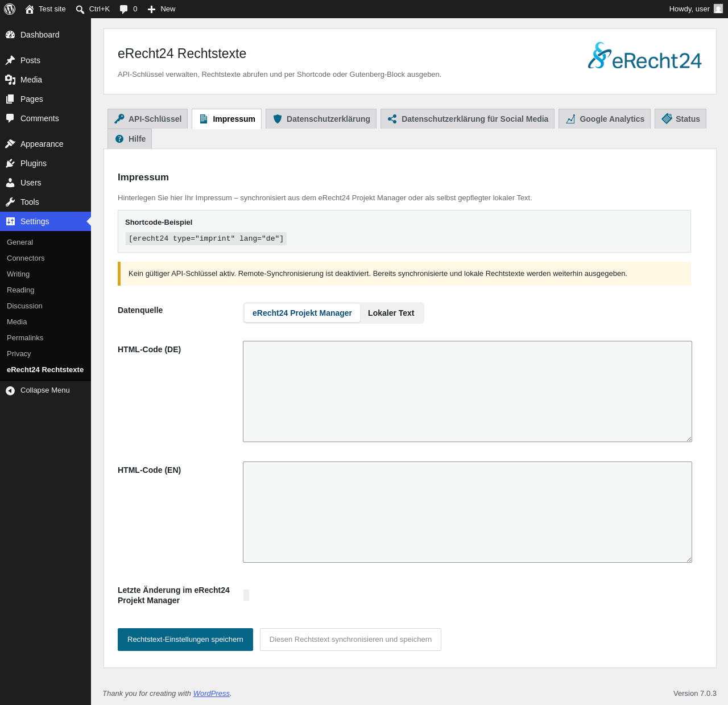Screen dimensions: 728x705
Task: Select the Impressum tab
Action: 226,119
